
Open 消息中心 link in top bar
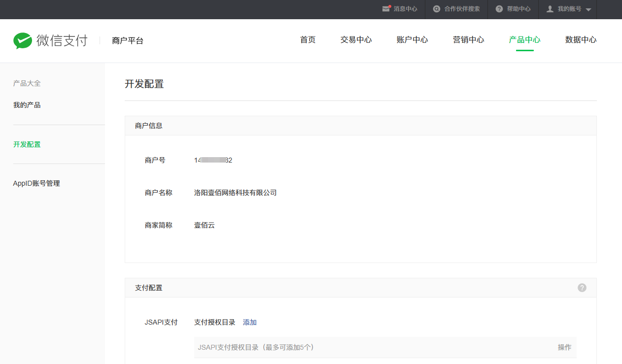click(x=405, y=9)
